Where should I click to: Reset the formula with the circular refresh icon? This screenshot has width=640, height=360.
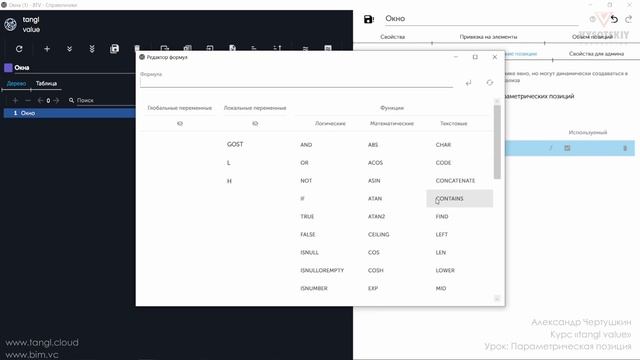(489, 82)
